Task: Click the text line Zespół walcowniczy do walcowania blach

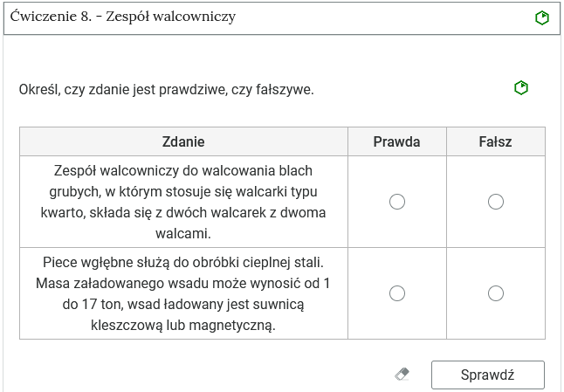Action: coord(183,170)
